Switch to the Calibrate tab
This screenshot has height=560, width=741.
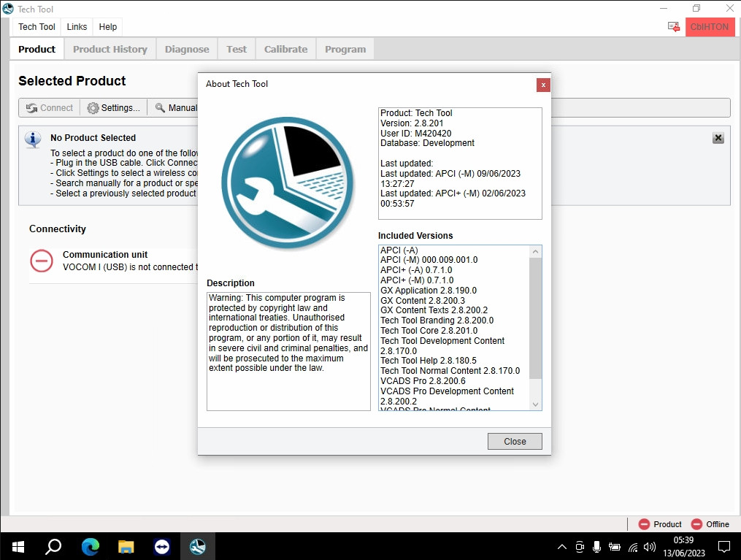(x=285, y=49)
